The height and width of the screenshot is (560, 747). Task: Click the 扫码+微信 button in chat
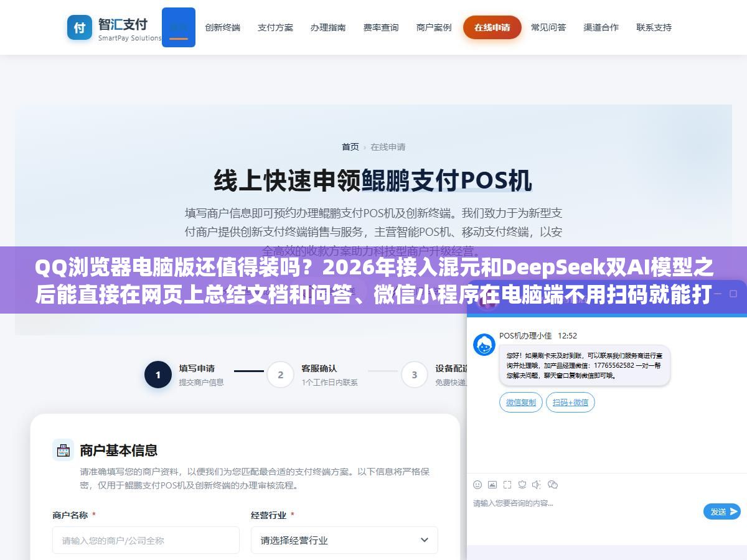click(x=570, y=403)
